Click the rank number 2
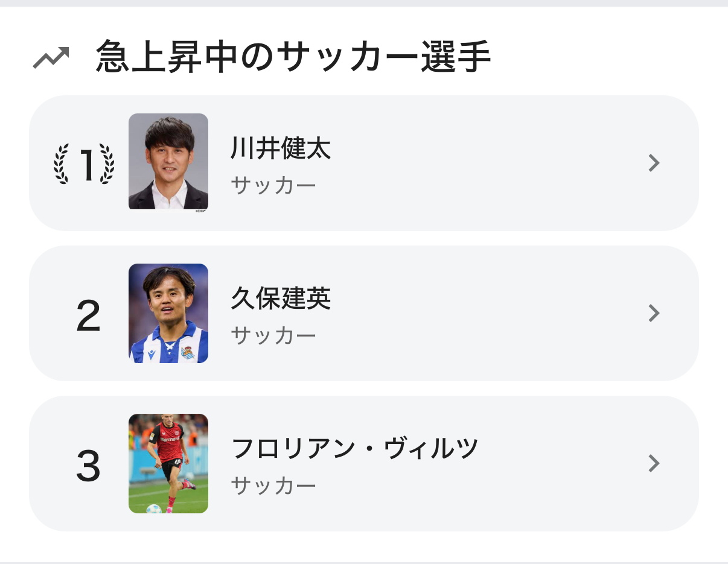The image size is (728, 564). point(88,315)
